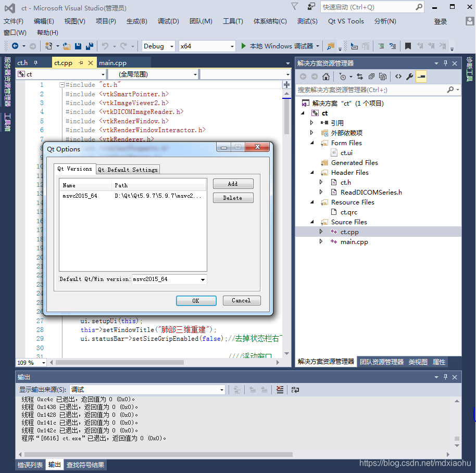Click the Collapse All icon in Solution Explorer

pos(371,77)
